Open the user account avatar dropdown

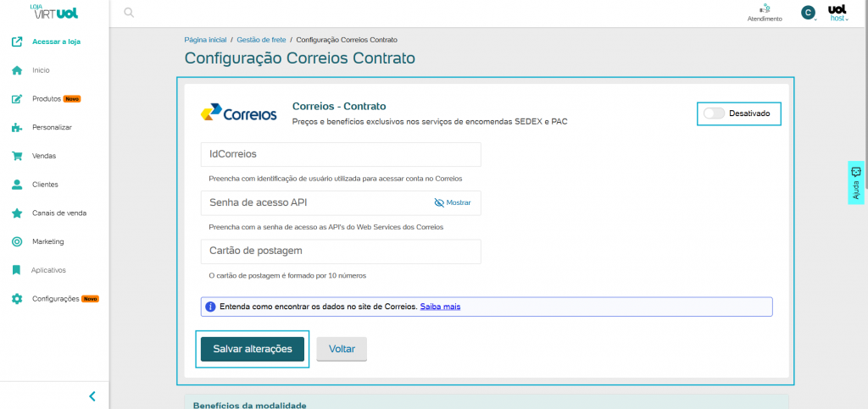tap(810, 13)
